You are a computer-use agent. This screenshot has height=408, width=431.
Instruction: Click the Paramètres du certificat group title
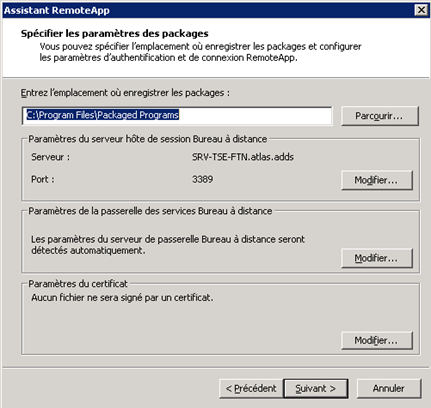tap(78, 284)
